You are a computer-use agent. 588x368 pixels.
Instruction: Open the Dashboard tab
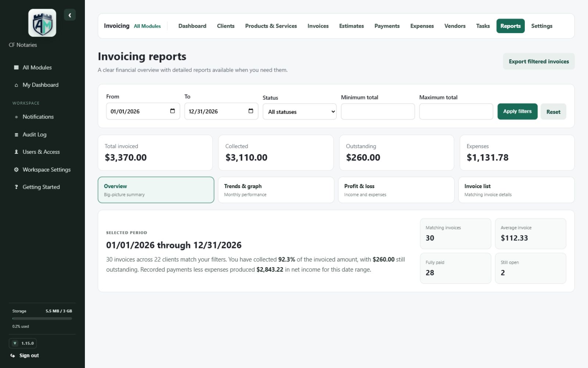[x=192, y=26]
